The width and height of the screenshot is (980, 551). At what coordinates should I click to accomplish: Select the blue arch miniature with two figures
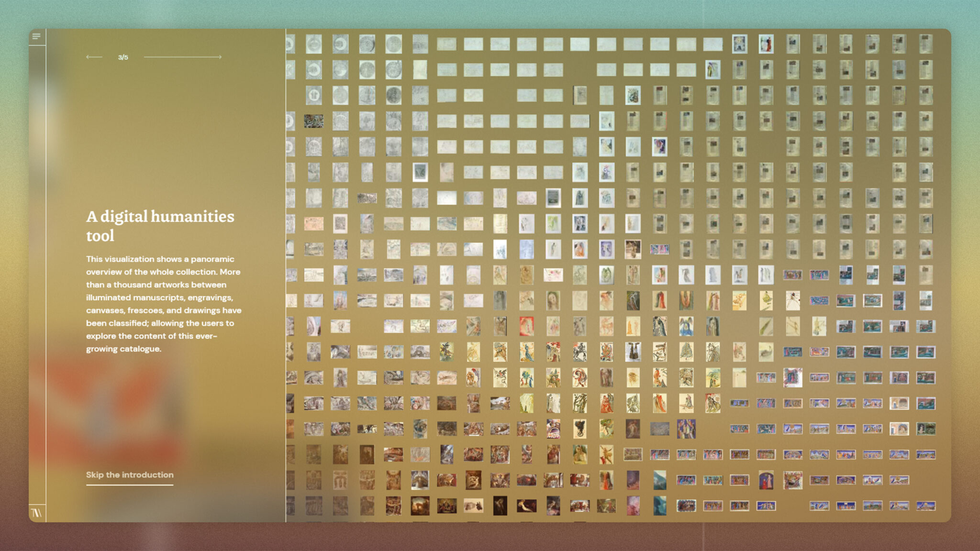click(766, 480)
